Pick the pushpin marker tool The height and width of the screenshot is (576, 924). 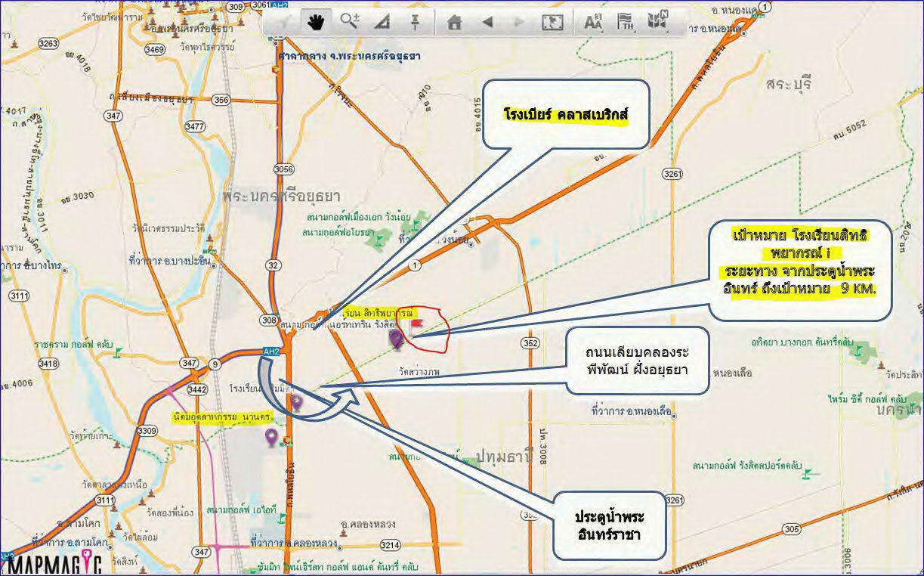pos(414,21)
